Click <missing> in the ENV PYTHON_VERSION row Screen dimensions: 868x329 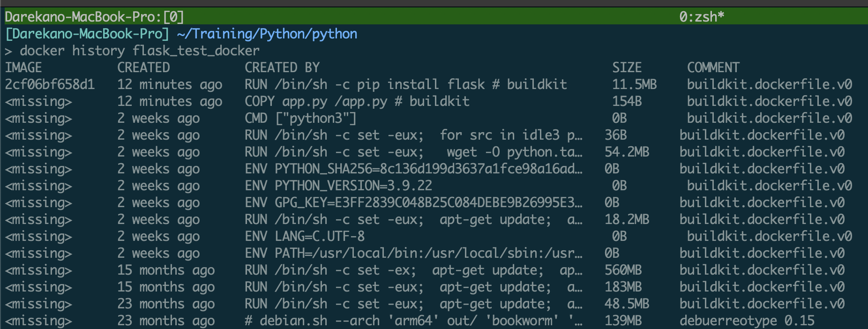coord(38,186)
